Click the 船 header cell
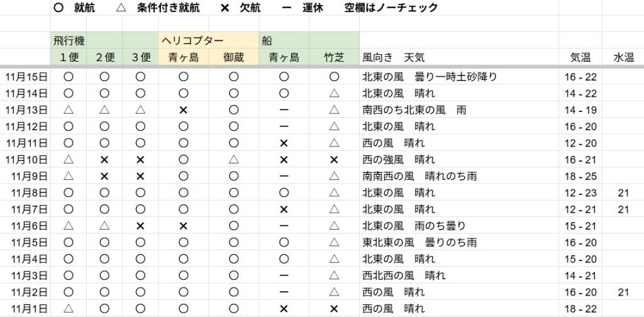Viewport: 644px width, 317px height. [x=267, y=41]
